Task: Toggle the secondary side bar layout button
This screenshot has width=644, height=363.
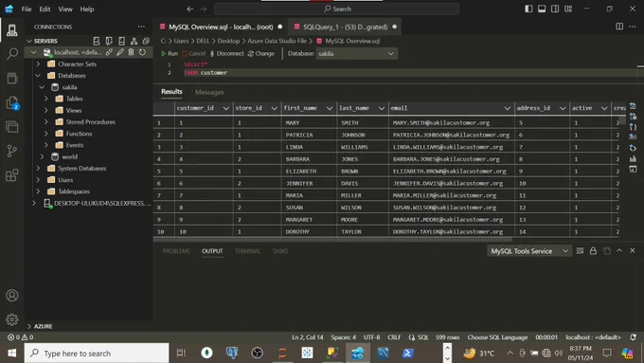Action: click(x=555, y=9)
